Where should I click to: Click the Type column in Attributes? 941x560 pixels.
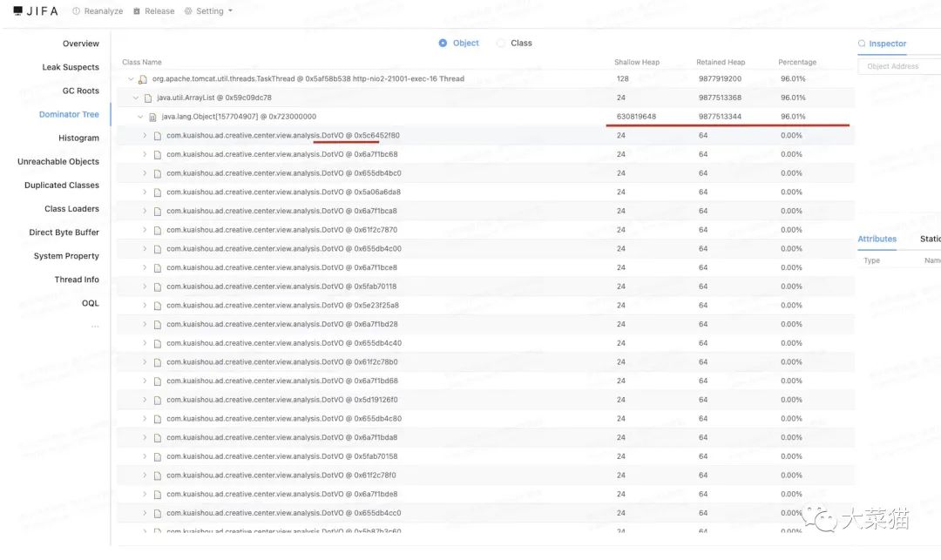[x=871, y=260]
